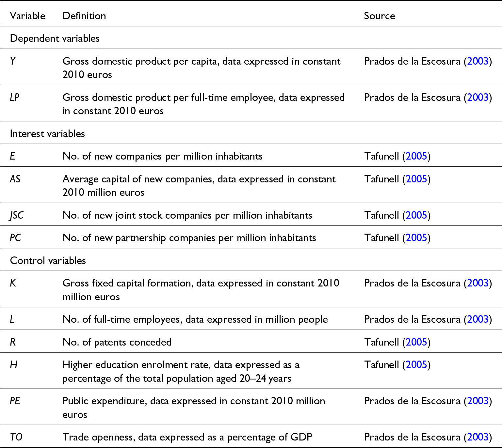Viewport: 502px width, 448px height.
Task: Click the 2003 link in the L row
Action: (x=478, y=319)
